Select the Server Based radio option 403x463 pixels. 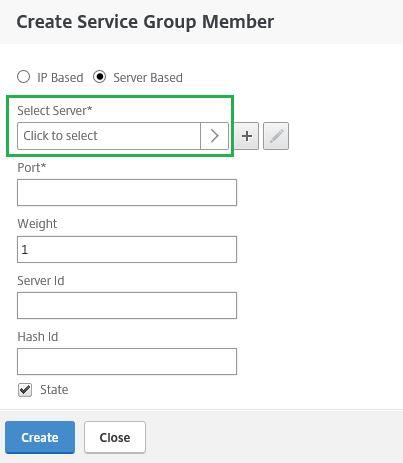tap(99, 77)
